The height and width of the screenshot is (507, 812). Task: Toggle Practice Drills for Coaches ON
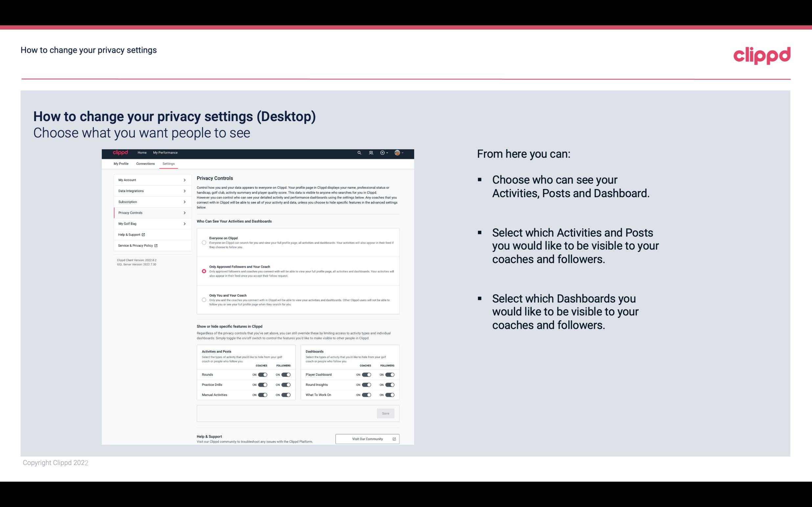point(262,384)
